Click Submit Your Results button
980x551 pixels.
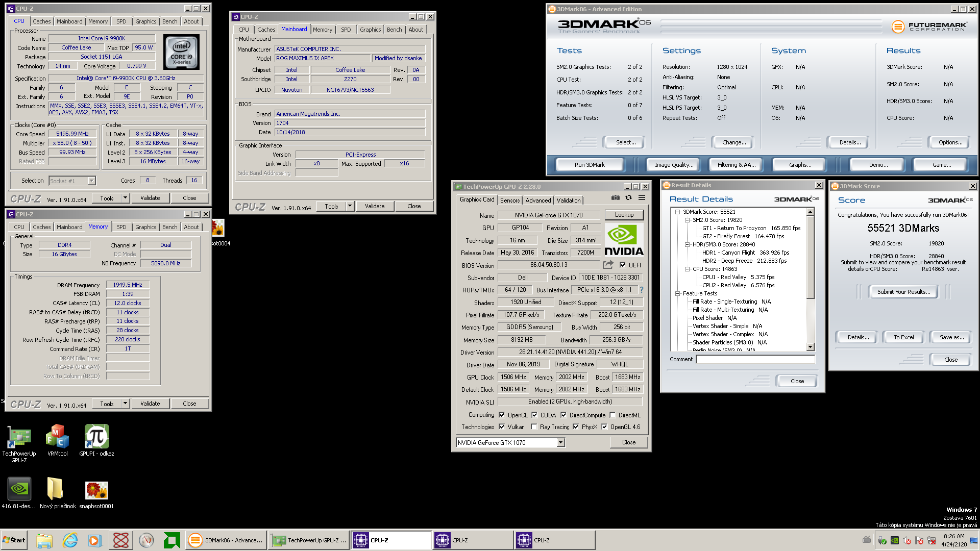click(903, 292)
